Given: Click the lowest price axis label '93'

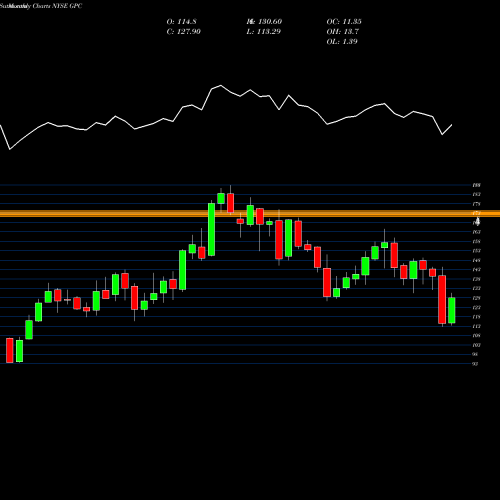Looking at the screenshot, I should click(x=475, y=364).
